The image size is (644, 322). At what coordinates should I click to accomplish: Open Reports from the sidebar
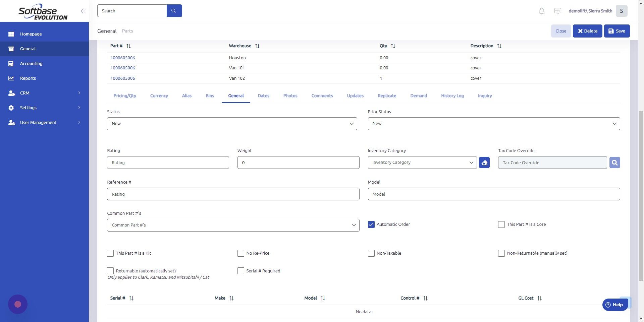pyautogui.click(x=28, y=78)
